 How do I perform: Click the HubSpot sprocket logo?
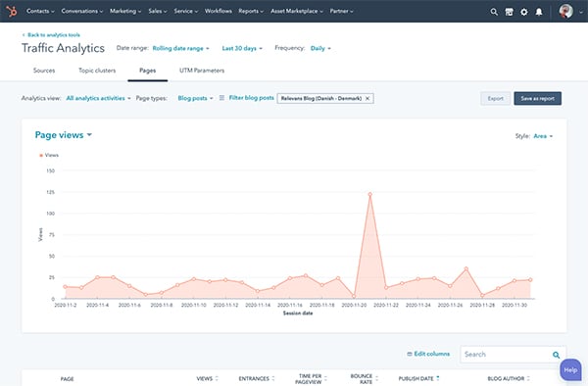click(x=12, y=11)
